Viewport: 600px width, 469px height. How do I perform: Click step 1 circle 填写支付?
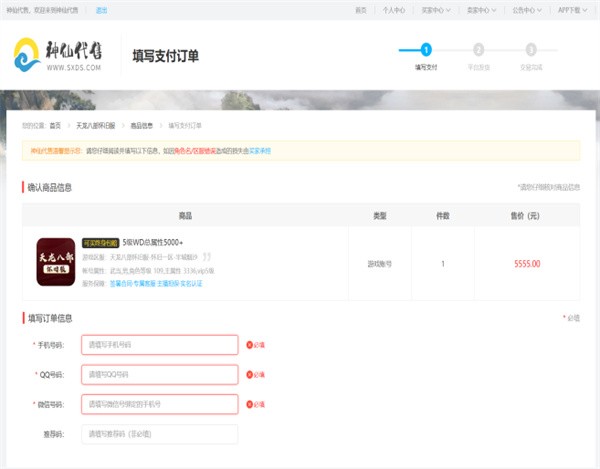[426, 49]
